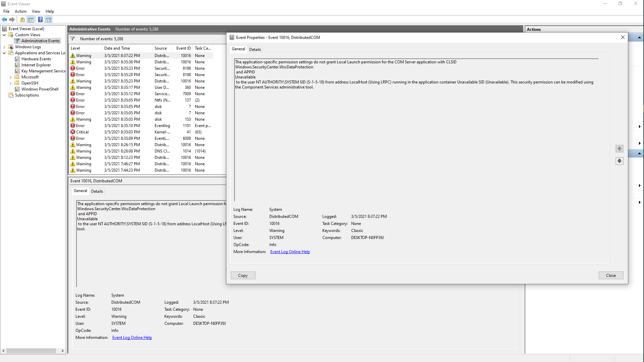Click the Up One Level folder icon
The height and width of the screenshot is (362, 644).
coord(22,19)
